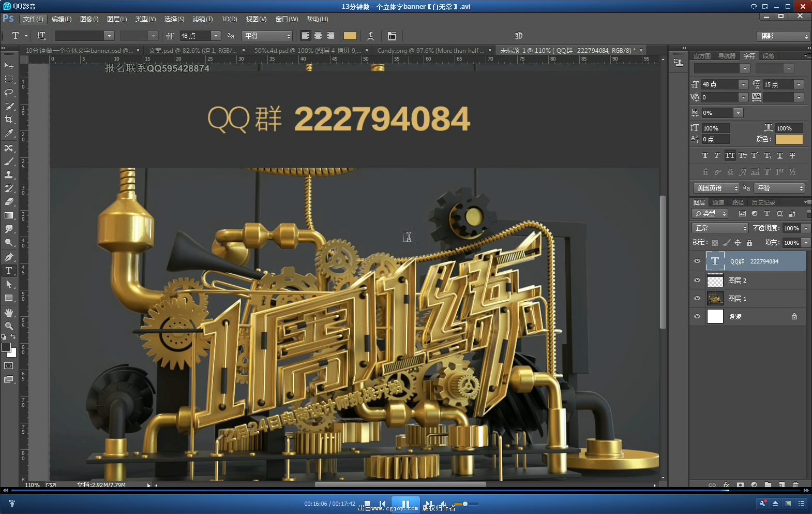Viewport: 812px width, 514px height.
Task: Select the Quick Selection tool
Action: (x=9, y=106)
